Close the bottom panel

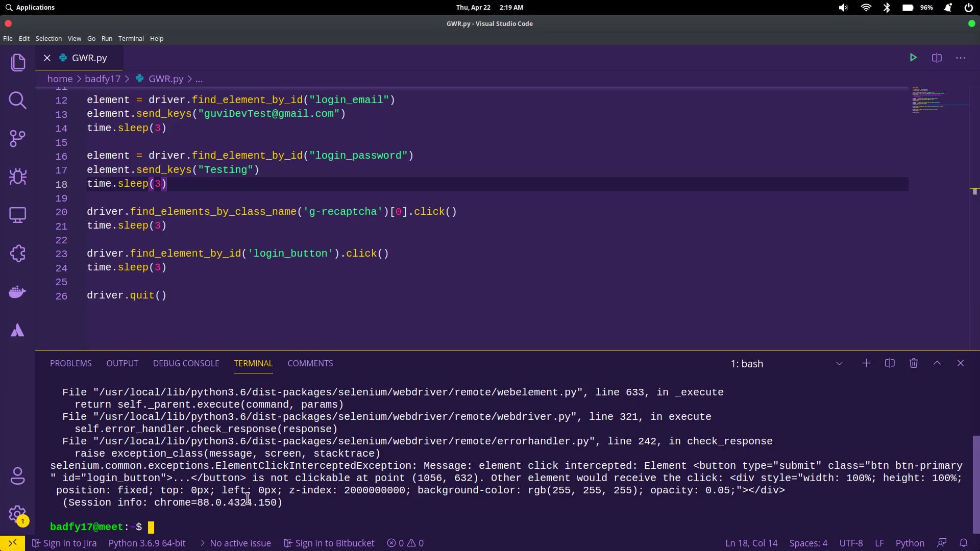click(961, 363)
